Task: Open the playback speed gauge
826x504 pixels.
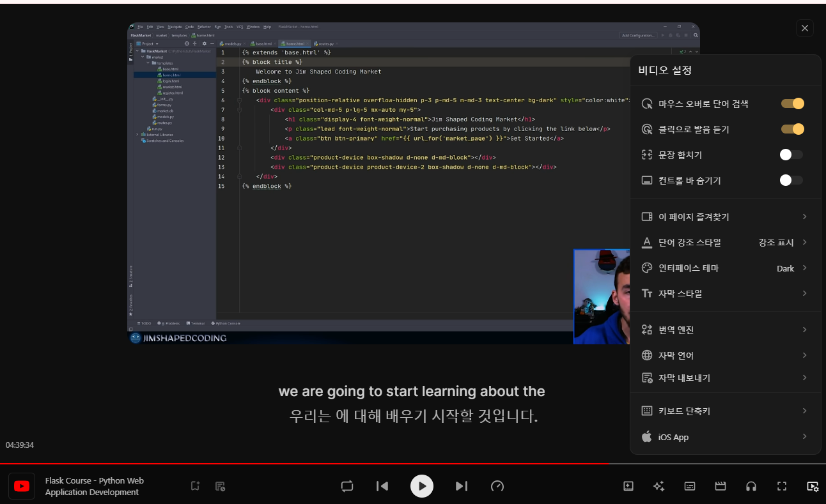Action: click(497, 486)
